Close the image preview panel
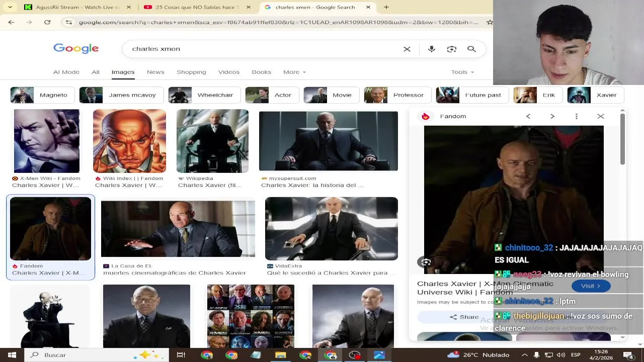Image resolution: width=644 pixels, height=362 pixels. point(600,116)
